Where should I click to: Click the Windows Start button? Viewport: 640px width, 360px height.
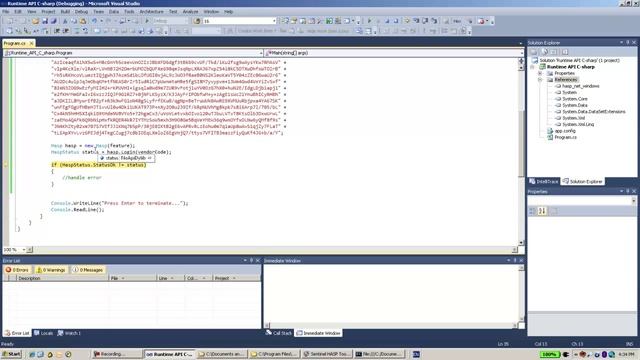point(11,354)
